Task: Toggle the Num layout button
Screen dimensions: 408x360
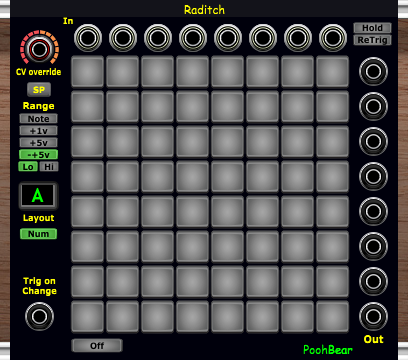Action: coord(38,234)
